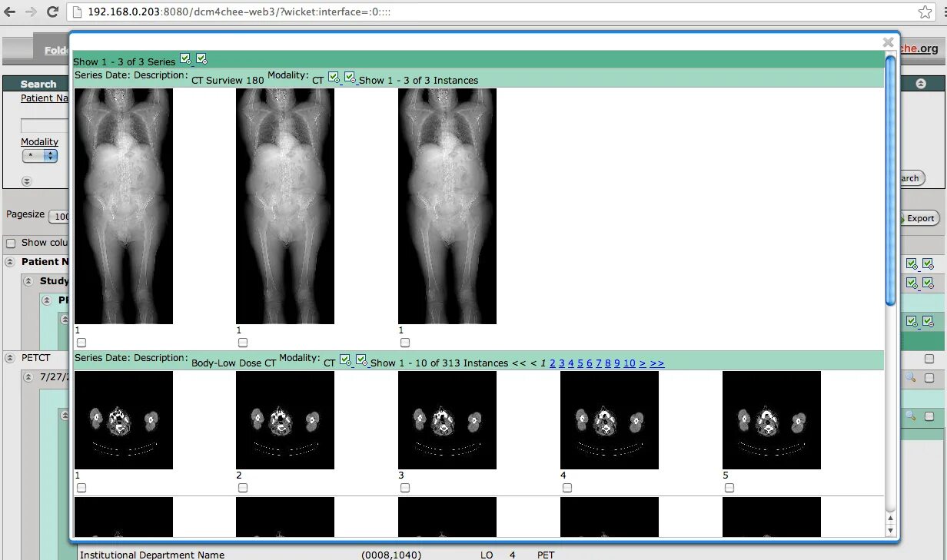Tick checkbox under Low Dose CT image 2
The height and width of the screenshot is (560, 947).
point(243,488)
